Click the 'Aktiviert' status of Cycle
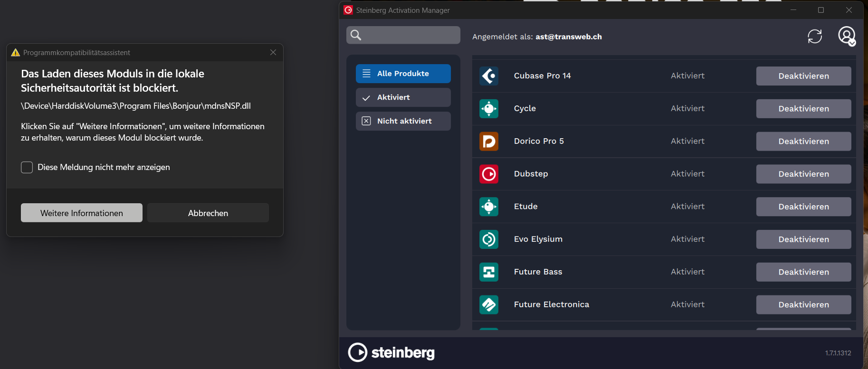 (687, 108)
